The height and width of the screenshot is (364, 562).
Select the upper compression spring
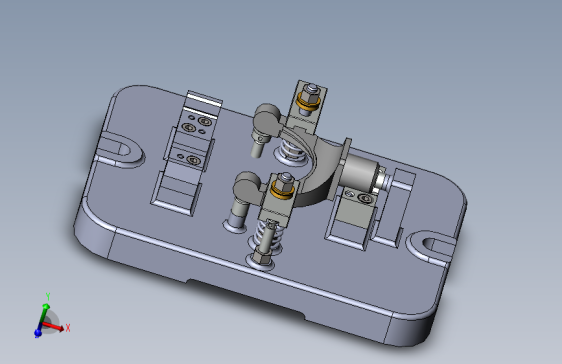pos(292,150)
